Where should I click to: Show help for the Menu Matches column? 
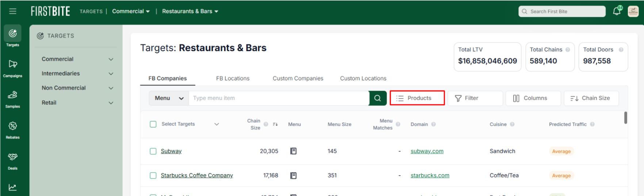point(398,124)
